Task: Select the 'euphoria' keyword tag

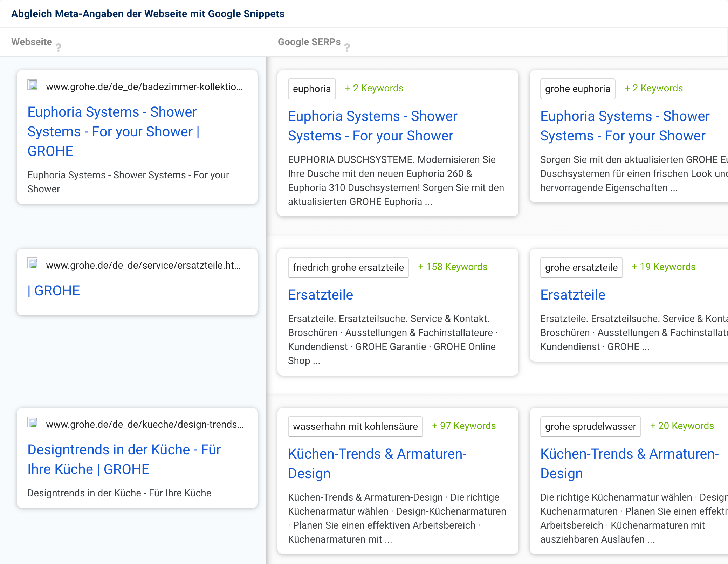Action: (312, 89)
